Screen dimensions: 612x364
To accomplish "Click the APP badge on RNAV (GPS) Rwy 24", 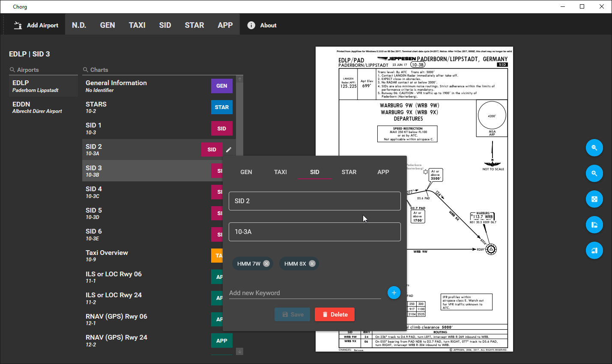I will tap(222, 340).
